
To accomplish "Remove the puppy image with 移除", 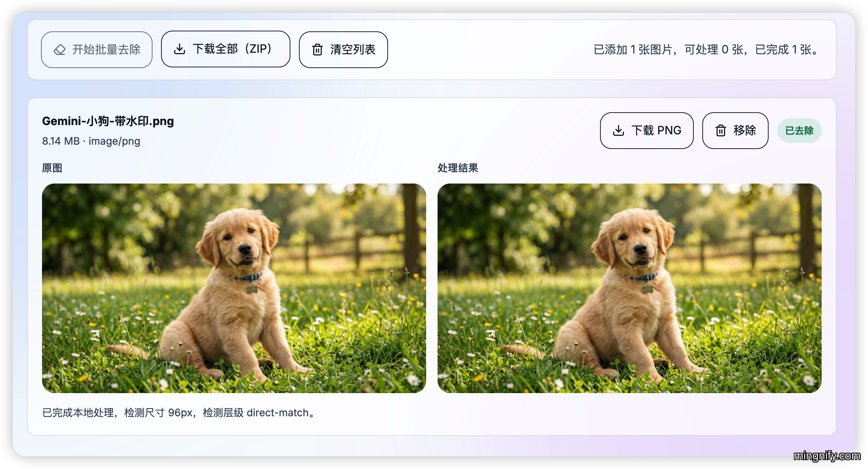I will pyautogui.click(x=735, y=130).
